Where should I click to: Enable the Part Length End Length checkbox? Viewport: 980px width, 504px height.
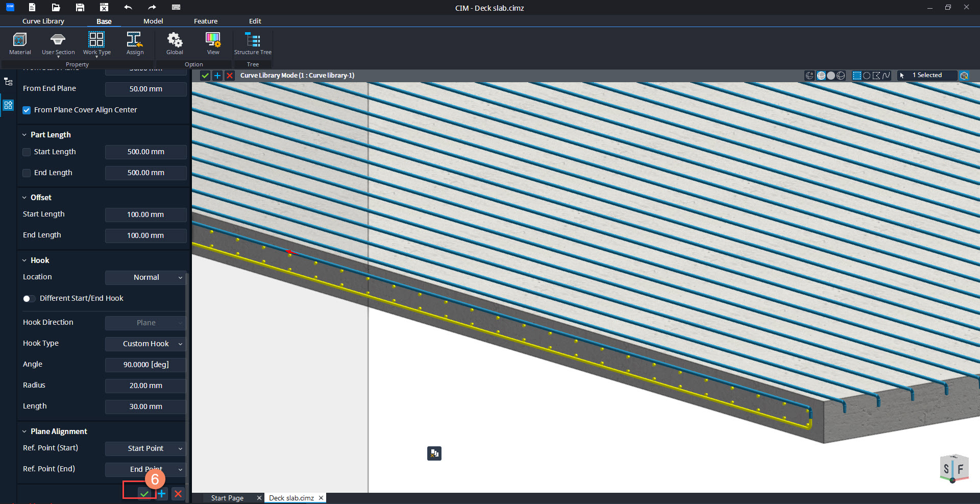coord(27,173)
